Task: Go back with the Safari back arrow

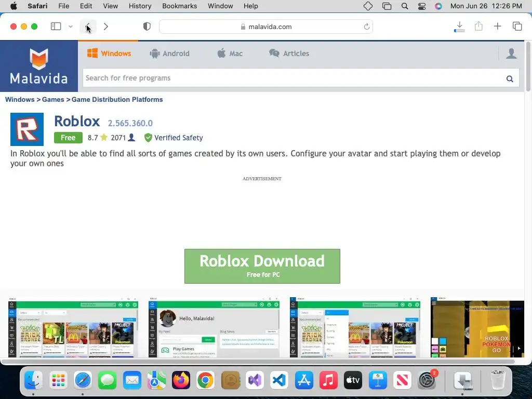Action: pos(88,26)
